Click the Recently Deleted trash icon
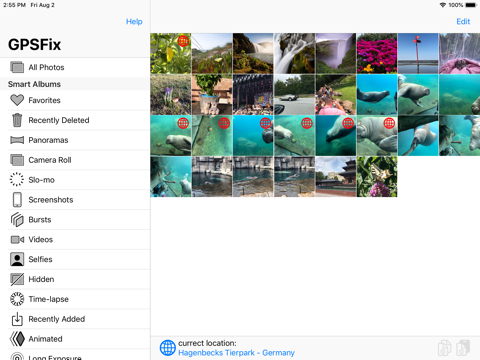 click(17, 120)
